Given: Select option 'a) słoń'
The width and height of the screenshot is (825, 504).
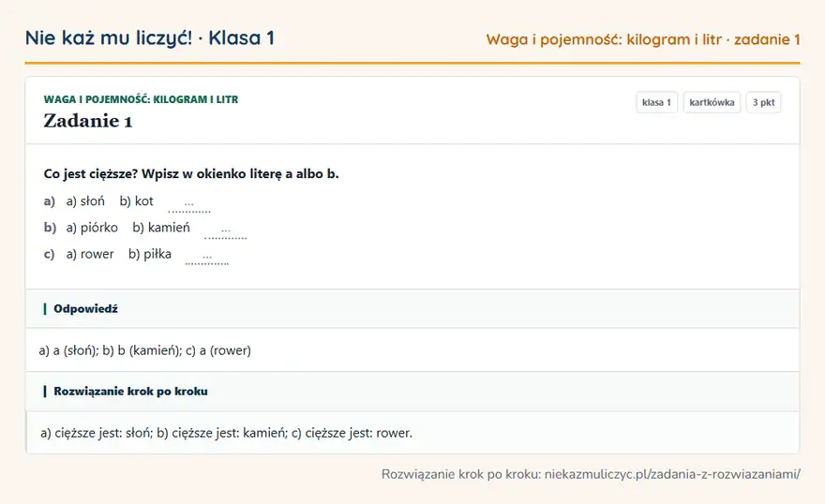Looking at the screenshot, I should [85, 201].
